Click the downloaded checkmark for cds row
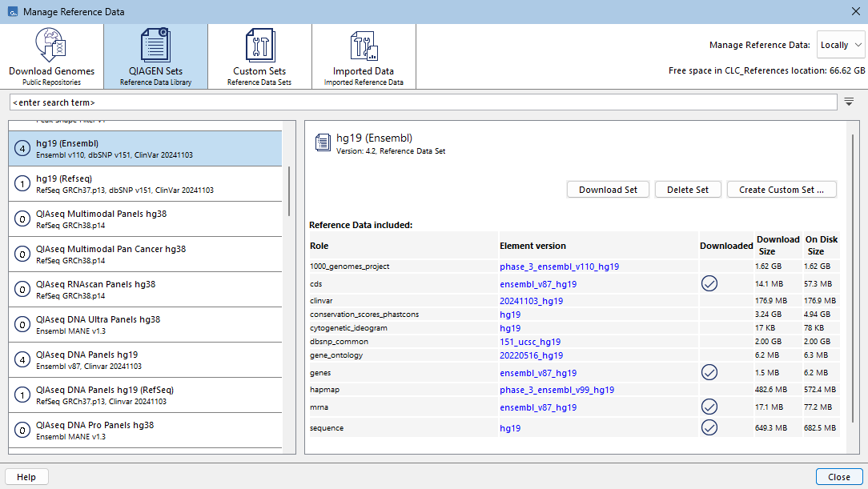 [x=709, y=284]
